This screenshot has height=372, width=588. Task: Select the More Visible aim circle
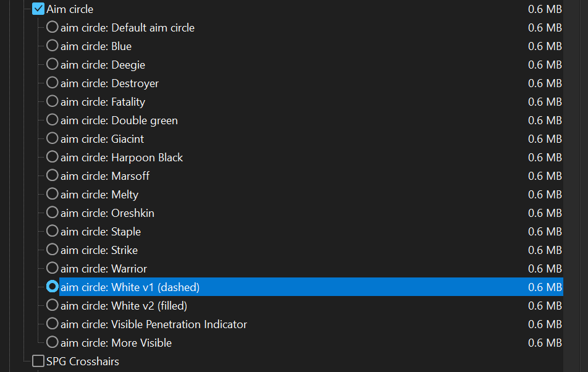click(52, 342)
